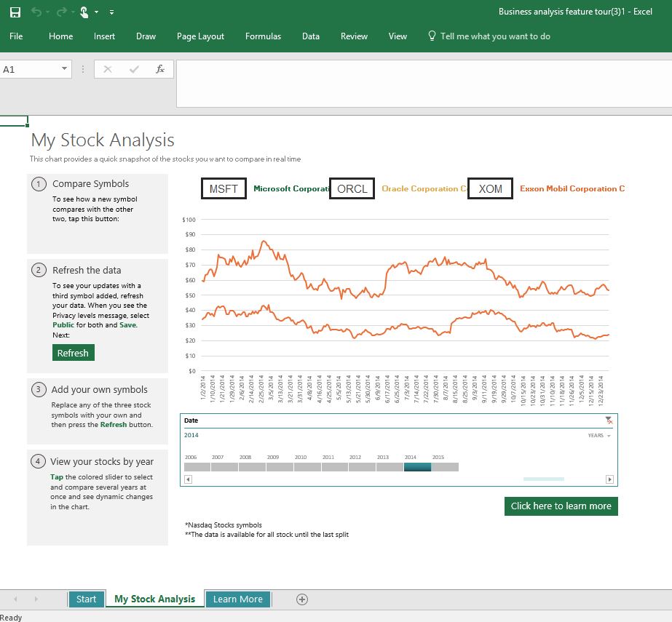The width and height of the screenshot is (672, 622).
Task: Click the Click here to learn more button
Action: click(x=561, y=506)
